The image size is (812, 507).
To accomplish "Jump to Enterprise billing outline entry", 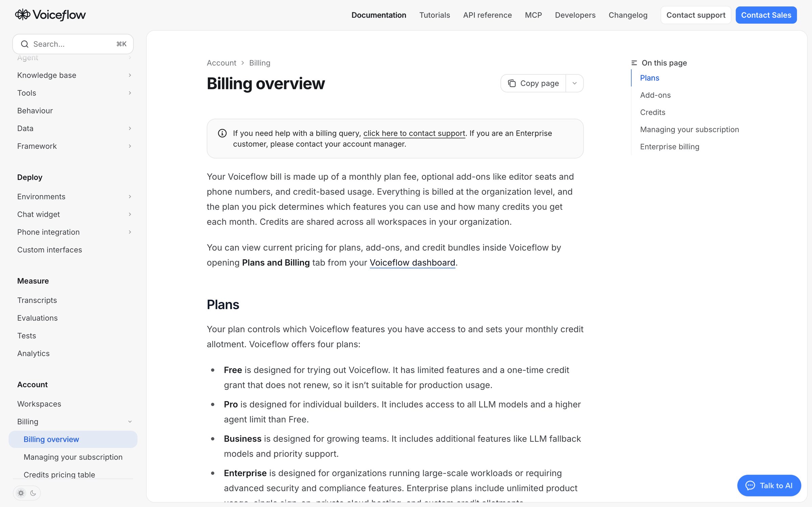I will pyautogui.click(x=670, y=147).
